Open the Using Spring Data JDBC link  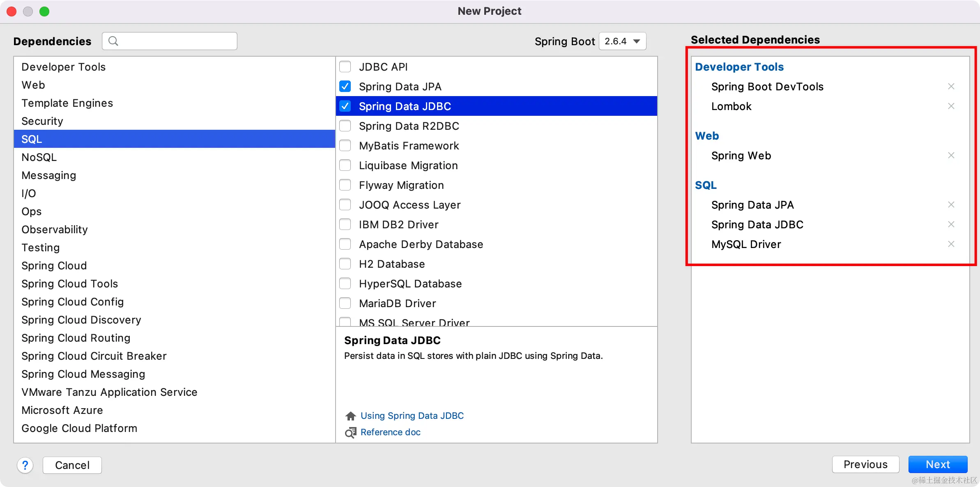(x=412, y=416)
